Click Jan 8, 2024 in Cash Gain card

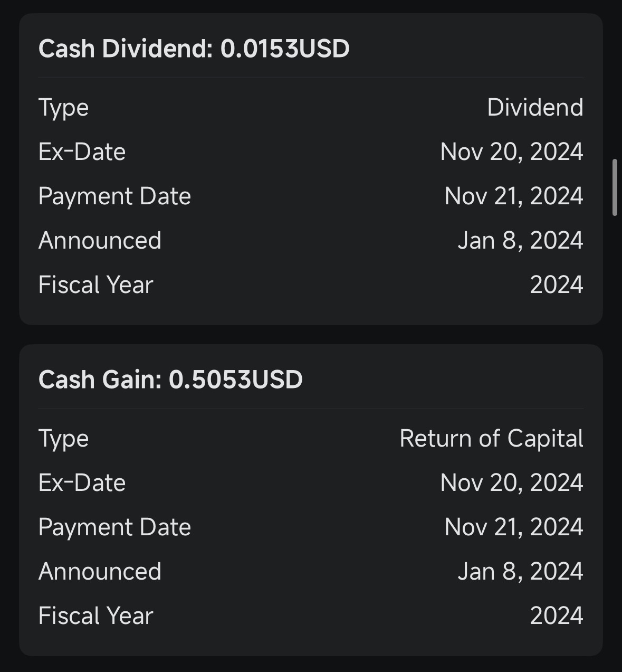tap(520, 572)
